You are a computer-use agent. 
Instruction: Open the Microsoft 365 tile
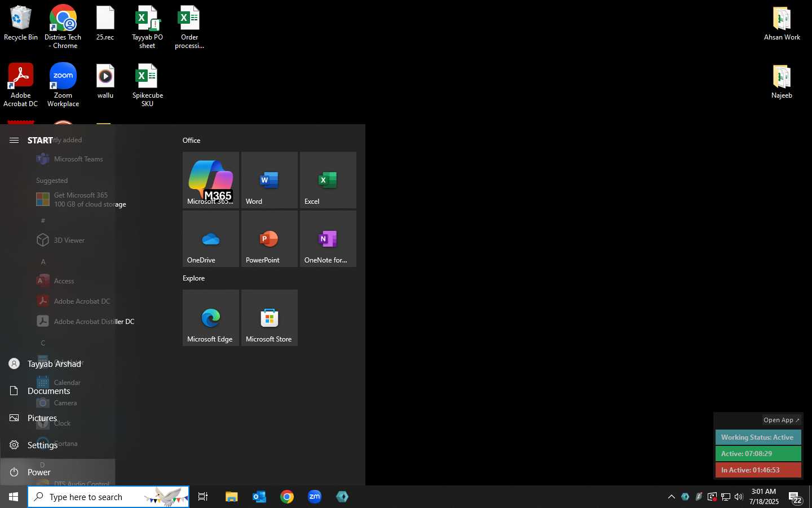coord(211,180)
